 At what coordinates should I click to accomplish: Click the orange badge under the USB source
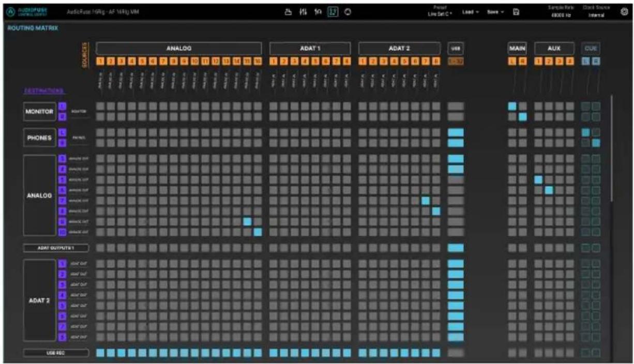[456, 62]
